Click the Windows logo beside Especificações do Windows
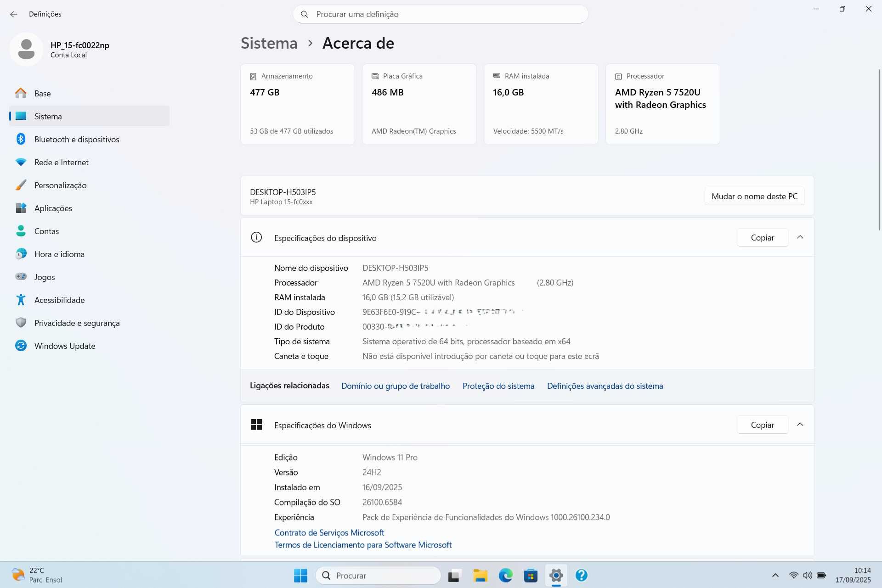This screenshot has width=882, height=588. click(256, 425)
